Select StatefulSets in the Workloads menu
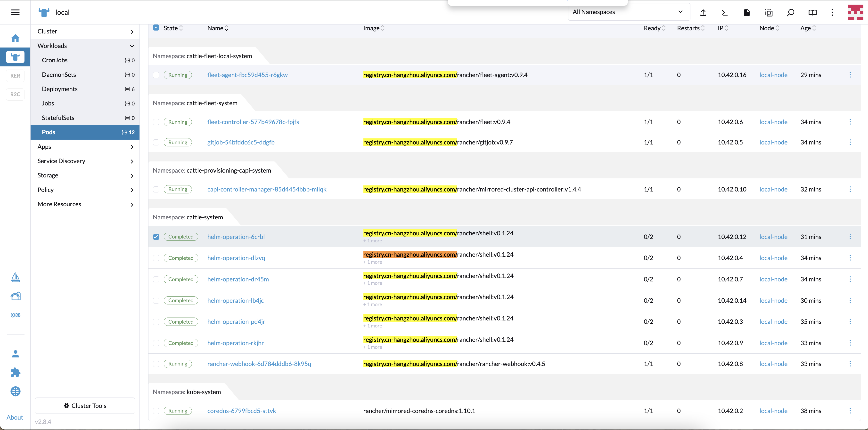The height and width of the screenshot is (430, 868). coord(58,118)
